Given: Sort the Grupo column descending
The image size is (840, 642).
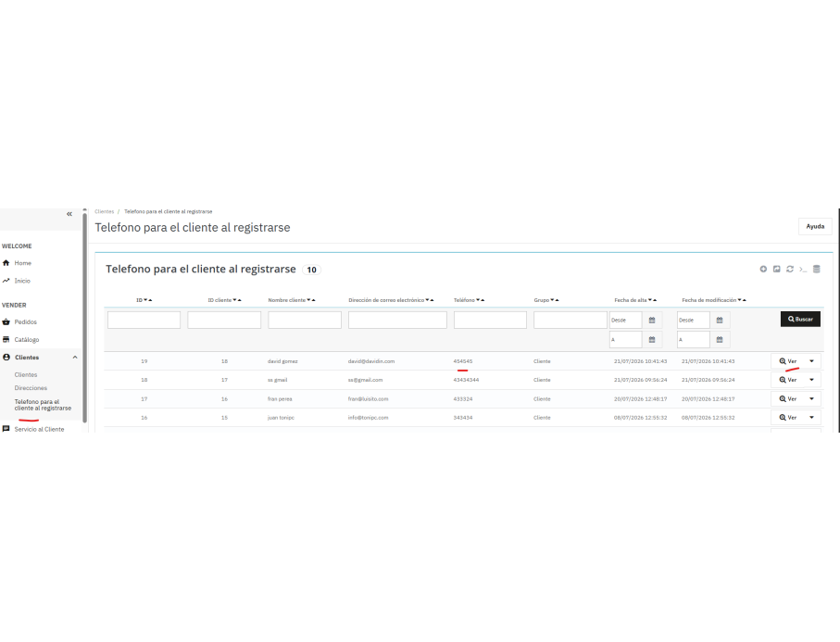Looking at the screenshot, I should click(552, 300).
